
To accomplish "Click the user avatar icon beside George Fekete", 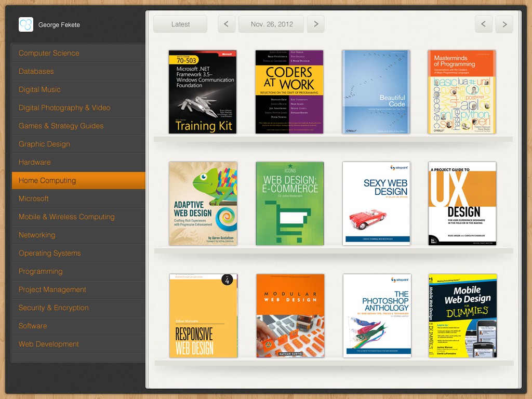I will [26, 24].
